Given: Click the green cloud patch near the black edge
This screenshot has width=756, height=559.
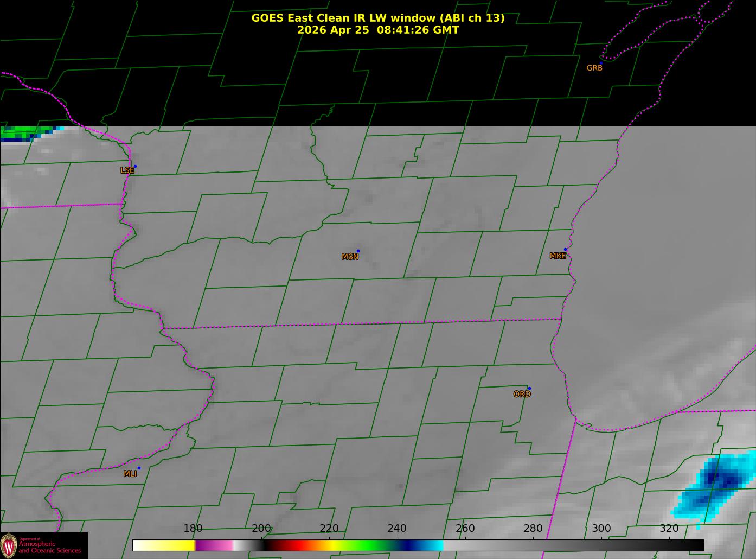Looking at the screenshot, I should point(26,132).
